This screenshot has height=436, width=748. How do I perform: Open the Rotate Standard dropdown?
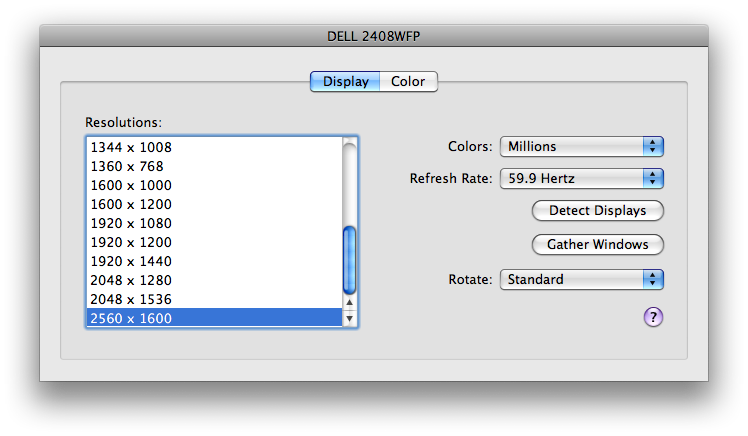582,280
